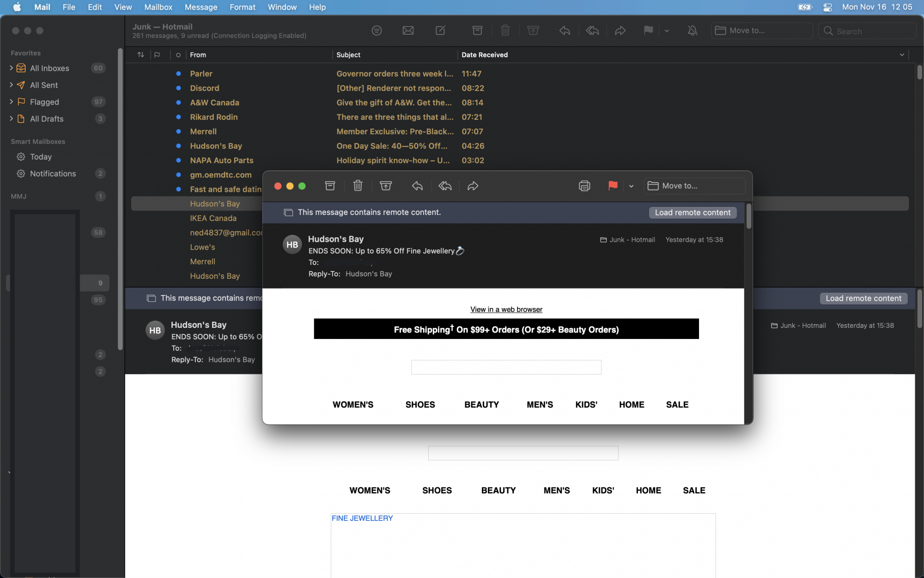924x578 pixels.
Task: Expand the Flagged mailbox group
Action: 11,102
